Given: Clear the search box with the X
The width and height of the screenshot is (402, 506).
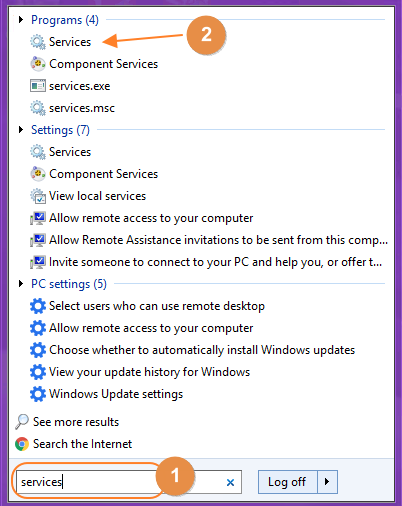Looking at the screenshot, I should [230, 482].
